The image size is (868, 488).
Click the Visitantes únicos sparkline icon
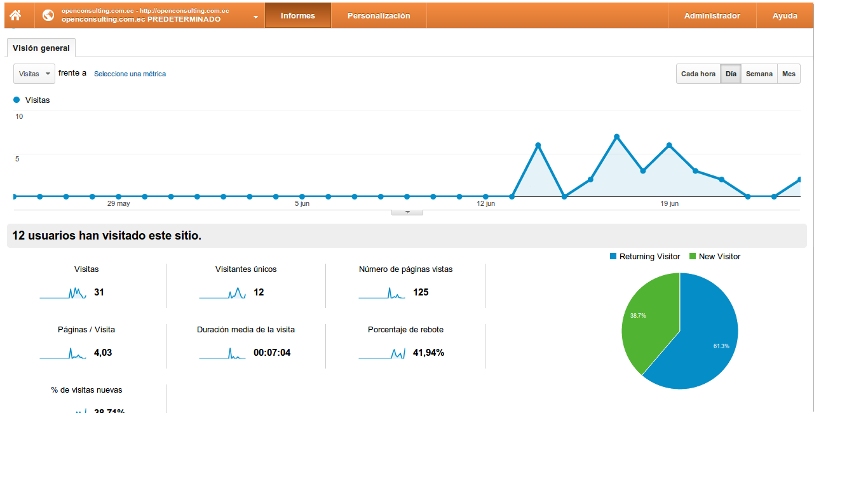point(222,293)
